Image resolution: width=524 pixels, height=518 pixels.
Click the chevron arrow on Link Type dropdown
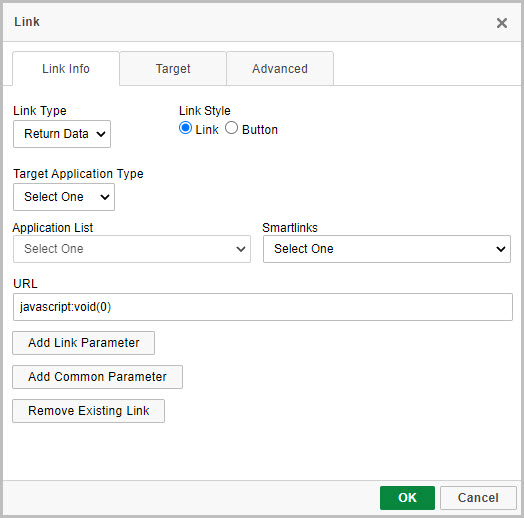tap(101, 134)
